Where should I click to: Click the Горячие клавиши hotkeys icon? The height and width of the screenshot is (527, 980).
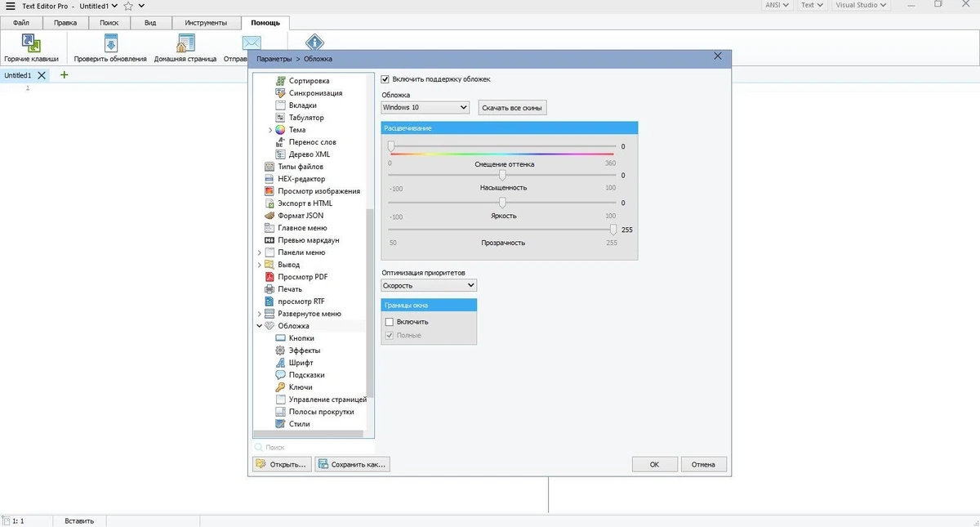click(31, 43)
